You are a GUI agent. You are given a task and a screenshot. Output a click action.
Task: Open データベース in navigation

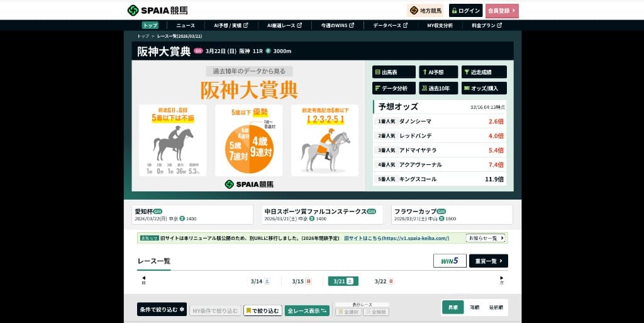click(390, 25)
